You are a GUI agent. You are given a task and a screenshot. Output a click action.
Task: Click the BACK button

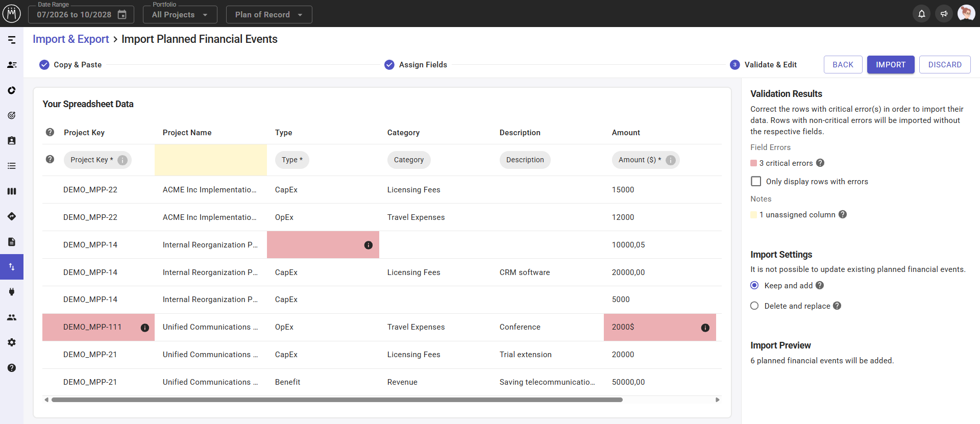tap(843, 65)
